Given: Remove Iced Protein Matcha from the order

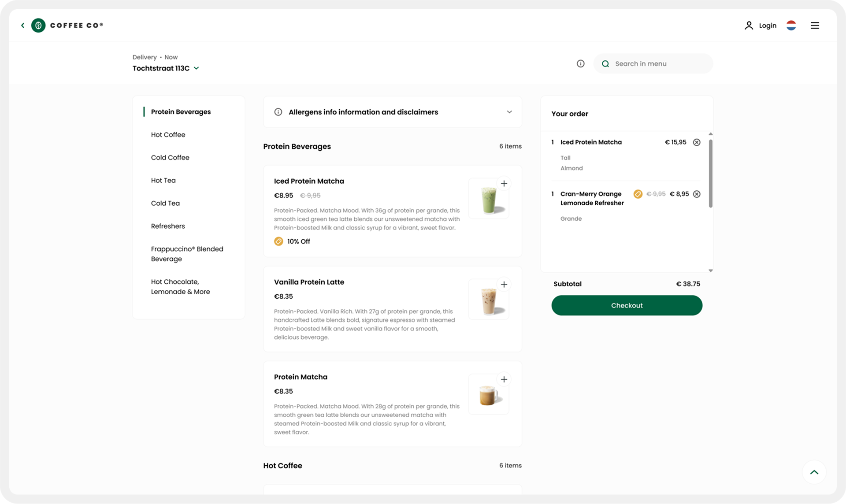Looking at the screenshot, I should [x=697, y=142].
